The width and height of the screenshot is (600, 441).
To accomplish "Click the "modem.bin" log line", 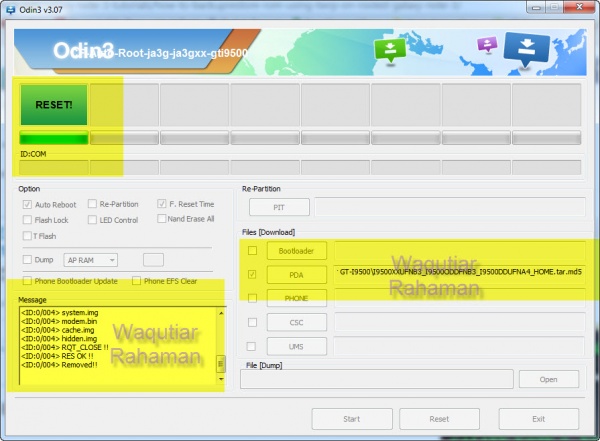I will click(59, 322).
